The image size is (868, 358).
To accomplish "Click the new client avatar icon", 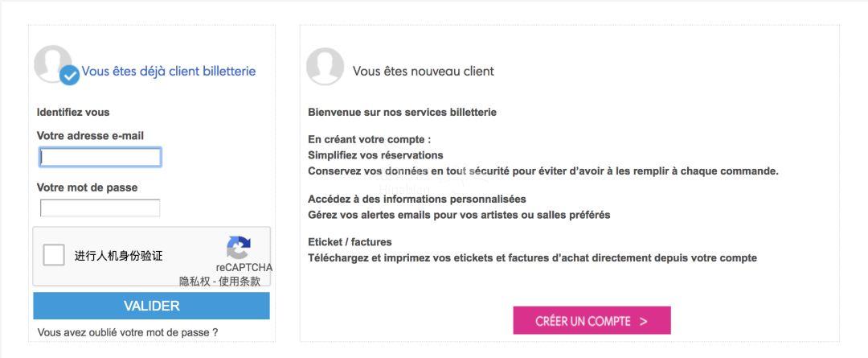I will point(325,67).
